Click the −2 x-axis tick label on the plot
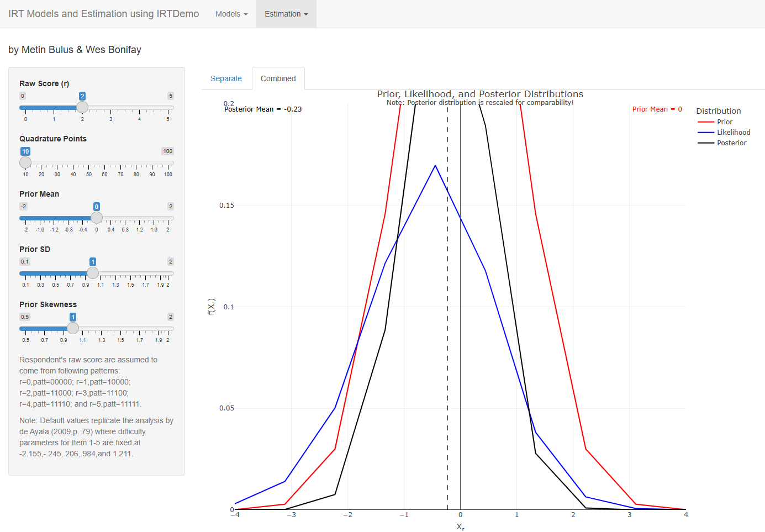Screen dimensions: 765x532 (347, 515)
